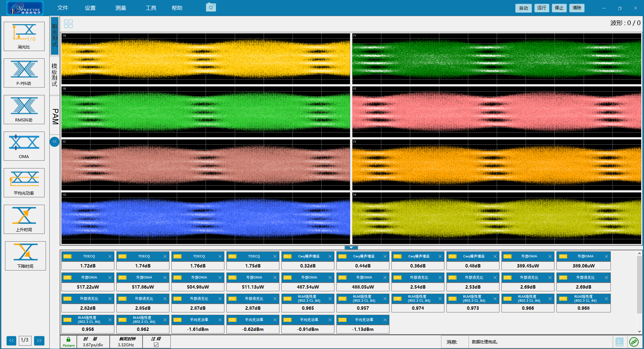The width and height of the screenshot is (644, 349).
Task: Click the 触发时钟 3.32GHz field
Action: [x=126, y=342]
